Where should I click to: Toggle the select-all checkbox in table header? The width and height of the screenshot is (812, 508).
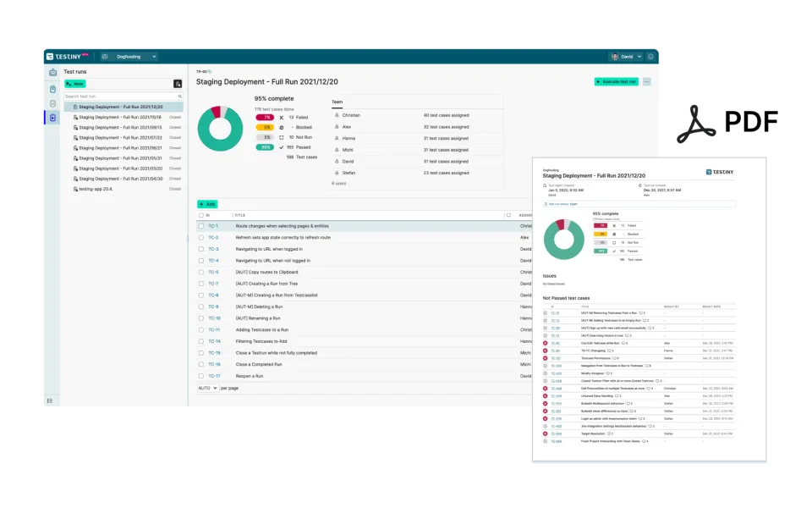click(x=201, y=215)
